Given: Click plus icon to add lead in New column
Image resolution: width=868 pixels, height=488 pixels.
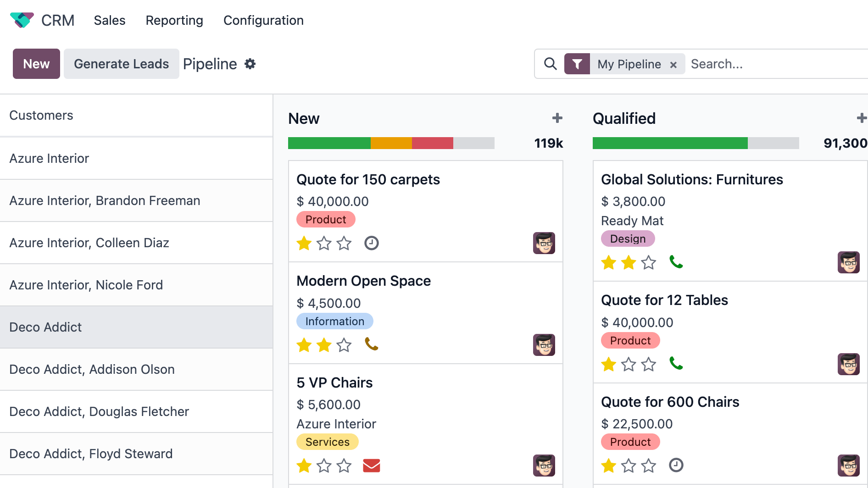Looking at the screenshot, I should pyautogui.click(x=557, y=118).
